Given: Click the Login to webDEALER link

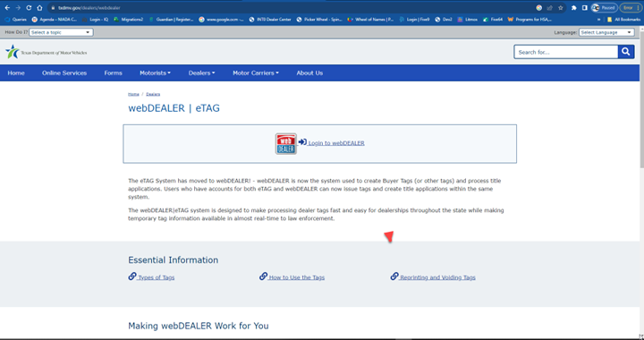Looking at the screenshot, I should pyautogui.click(x=336, y=143).
